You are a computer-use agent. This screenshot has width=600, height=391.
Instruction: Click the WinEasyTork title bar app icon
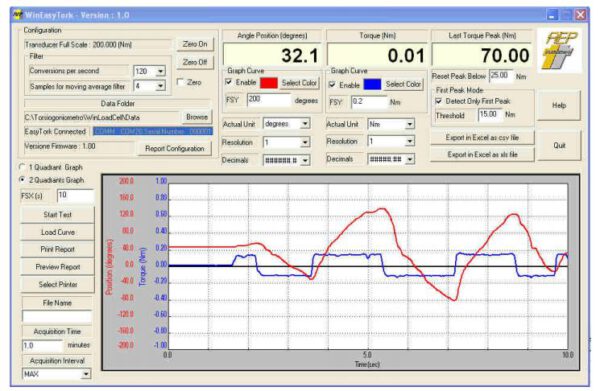point(18,15)
